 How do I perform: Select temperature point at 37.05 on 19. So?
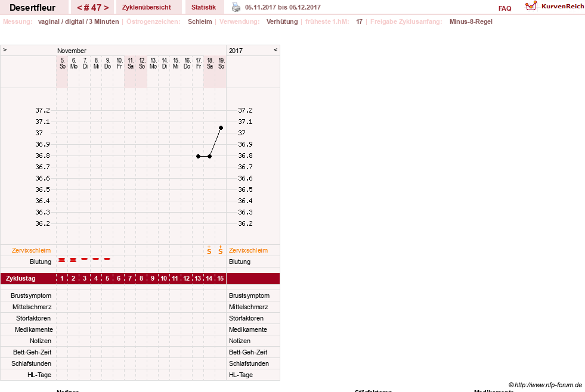(221, 128)
